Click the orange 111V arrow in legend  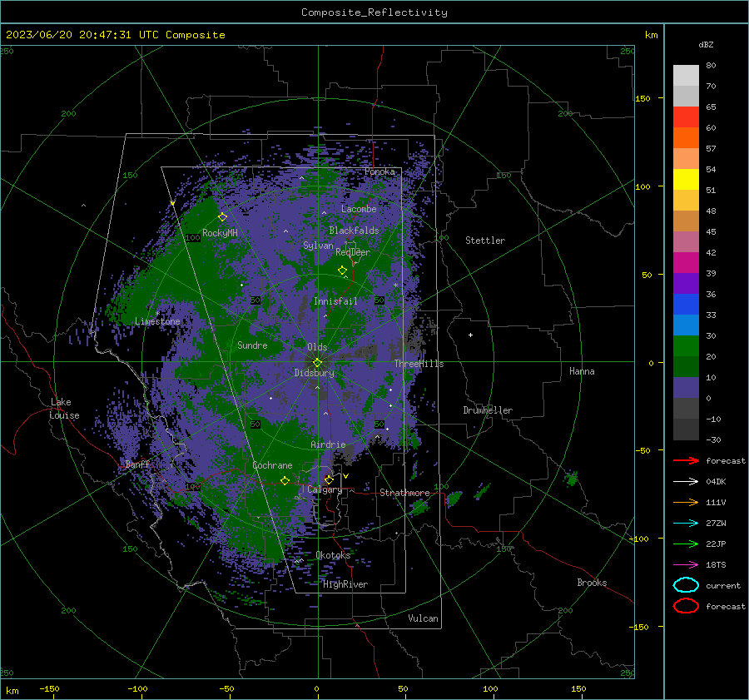(x=686, y=502)
